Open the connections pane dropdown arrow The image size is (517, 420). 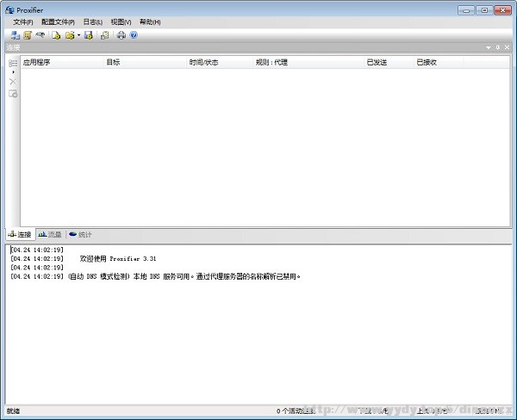[x=489, y=47]
